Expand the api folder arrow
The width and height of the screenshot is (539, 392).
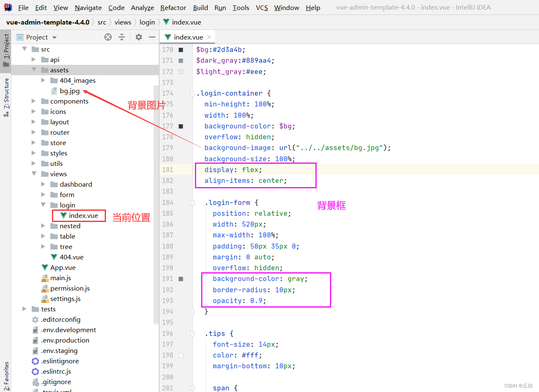pos(34,59)
